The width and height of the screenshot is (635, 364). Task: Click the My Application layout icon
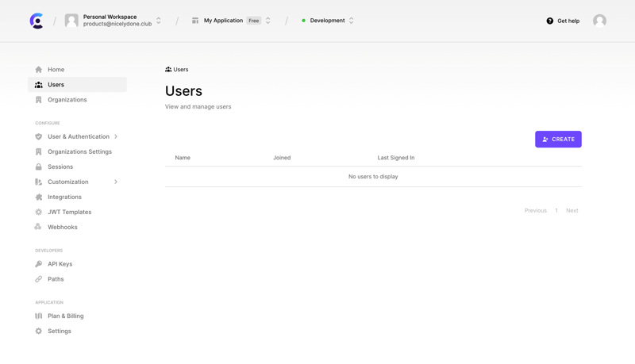point(195,21)
